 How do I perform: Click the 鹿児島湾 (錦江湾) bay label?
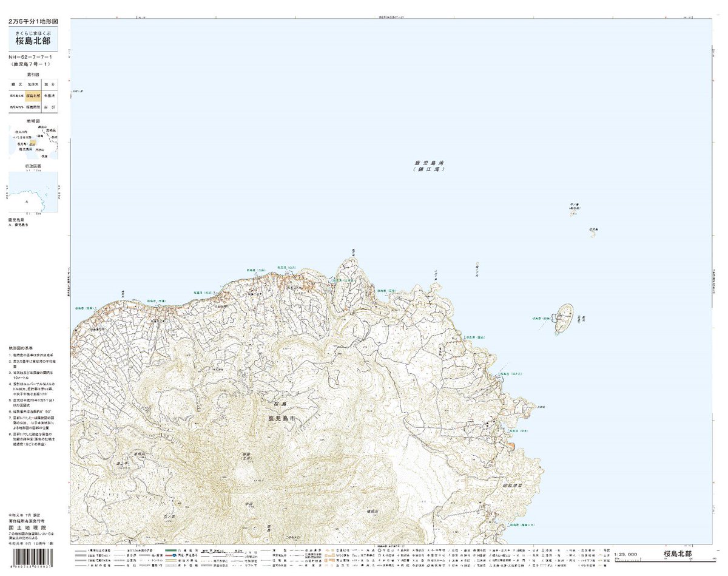(x=430, y=166)
